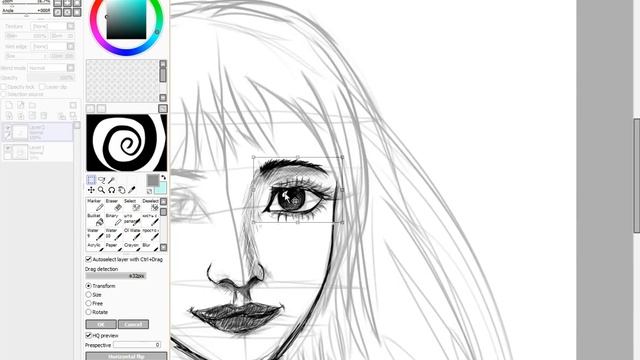
Task: Select the Layer2 row
Action: (x=38, y=133)
